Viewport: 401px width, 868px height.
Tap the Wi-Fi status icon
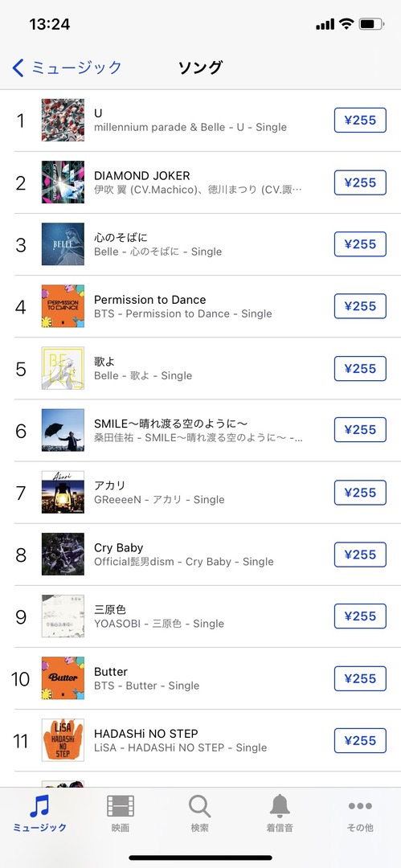pos(346,24)
